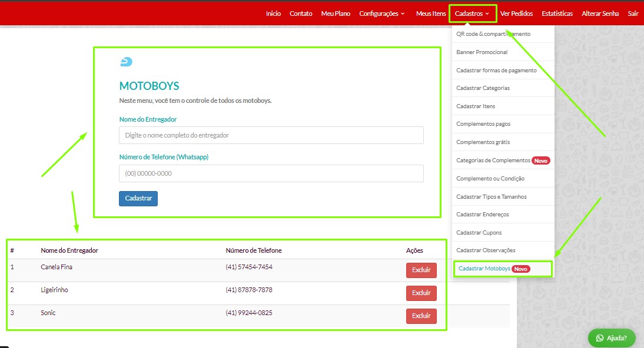
Task: Click the blue Cadastrar button
Action: [x=138, y=199]
